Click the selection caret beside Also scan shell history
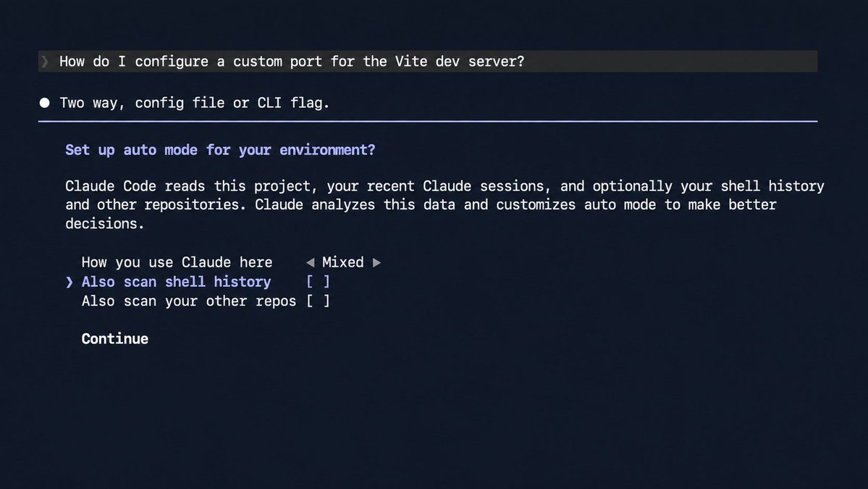Image resolution: width=868 pixels, height=489 pixels. tap(69, 282)
